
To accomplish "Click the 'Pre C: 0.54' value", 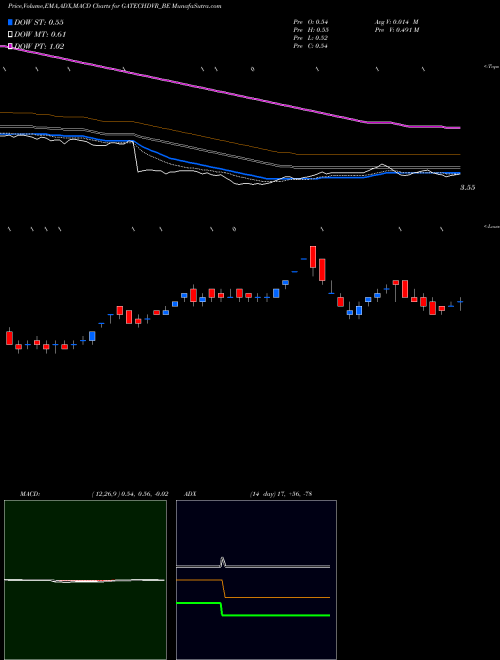I will 311,46.
